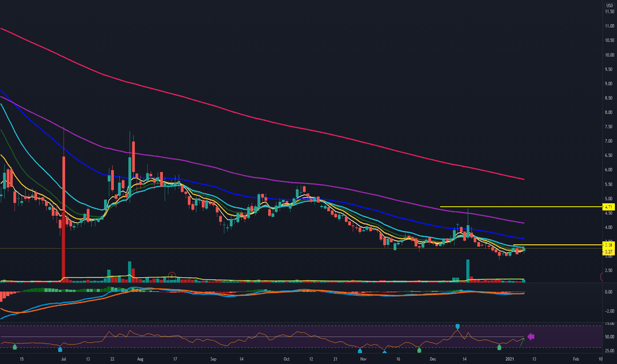
Task: Click the 2021 label on the time axis
Action: pyautogui.click(x=510, y=359)
